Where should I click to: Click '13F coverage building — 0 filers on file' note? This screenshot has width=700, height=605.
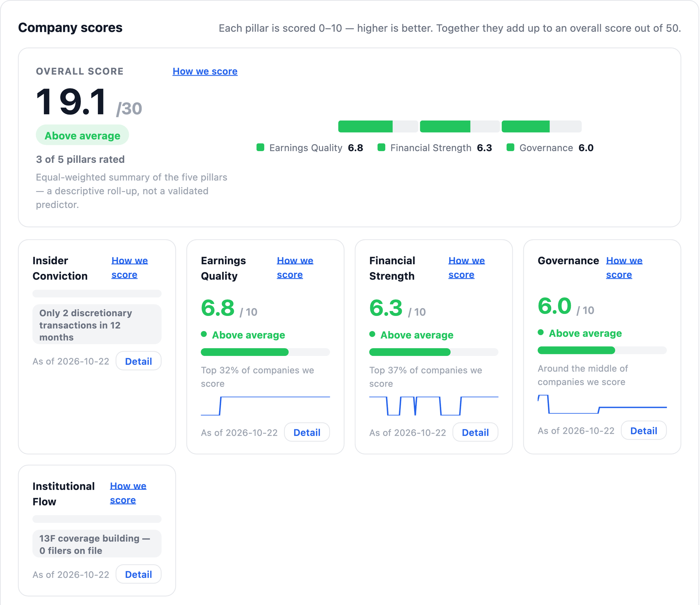coord(97,544)
